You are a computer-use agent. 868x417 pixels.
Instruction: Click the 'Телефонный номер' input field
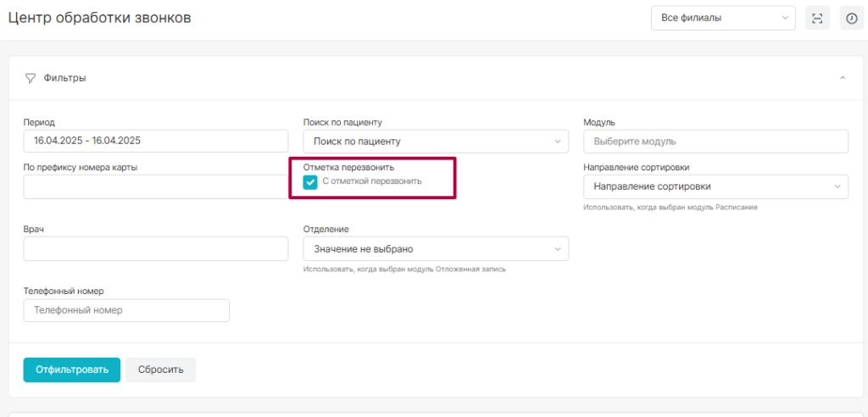coord(126,310)
